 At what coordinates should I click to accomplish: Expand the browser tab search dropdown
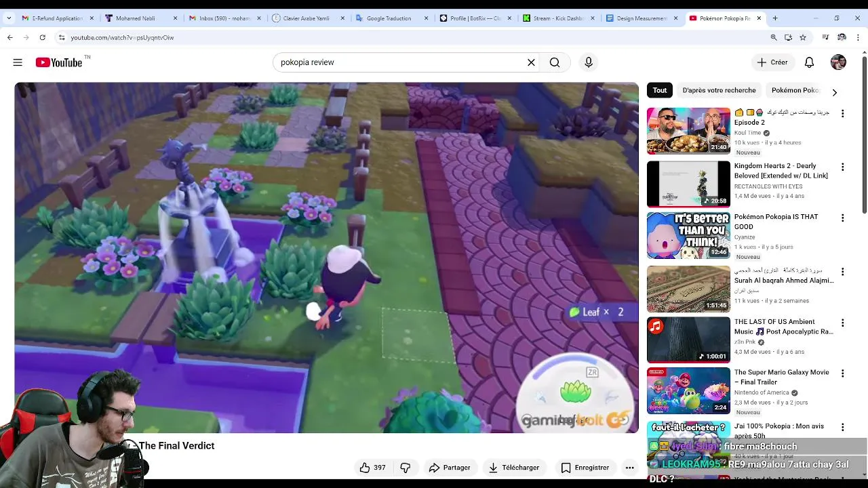[x=7, y=18]
